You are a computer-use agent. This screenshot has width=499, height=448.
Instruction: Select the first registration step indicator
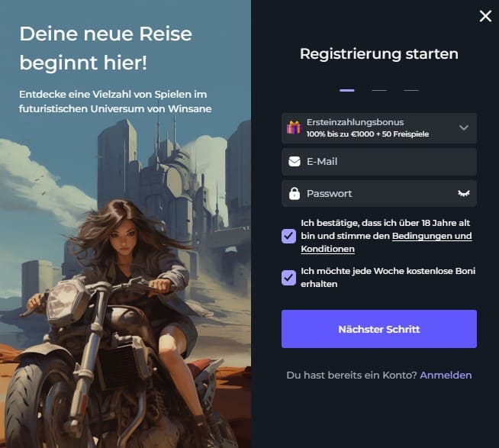click(x=347, y=90)
